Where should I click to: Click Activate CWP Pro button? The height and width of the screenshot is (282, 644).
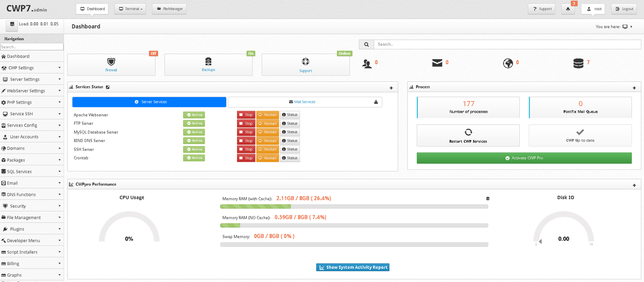(x=524, y=158)
